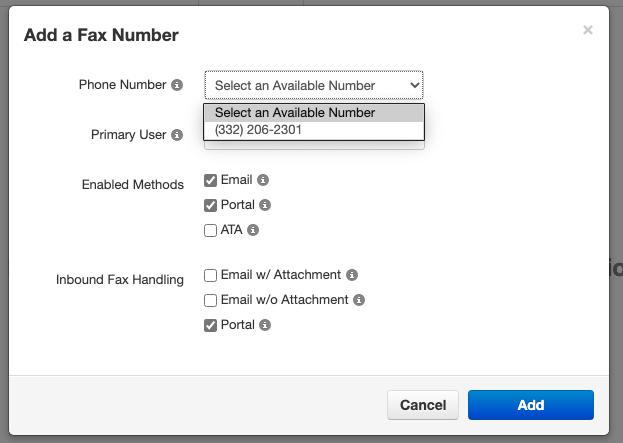The height and width of the screenshot is (443, 623).
Task: Click info icon next to Inbound Portal
Action: (265, 325)
